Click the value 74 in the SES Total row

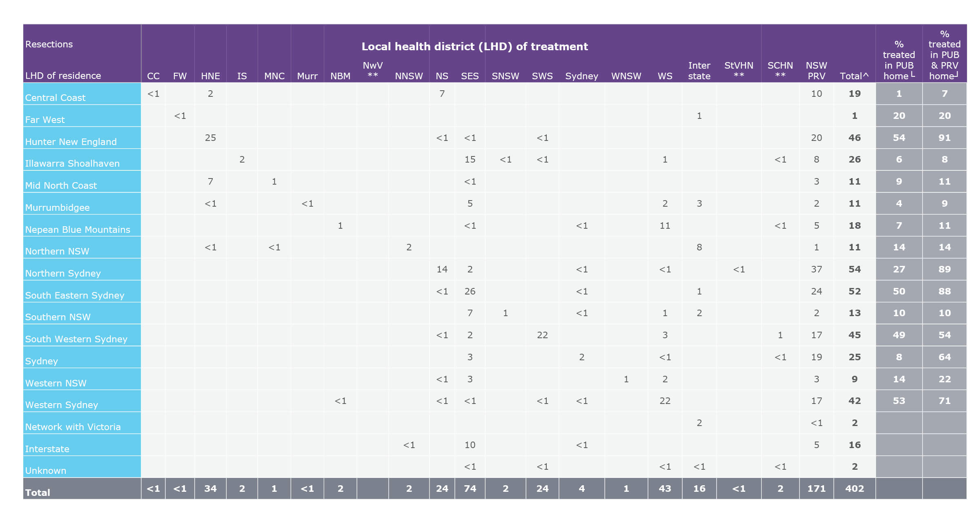(x=470, y=489)
